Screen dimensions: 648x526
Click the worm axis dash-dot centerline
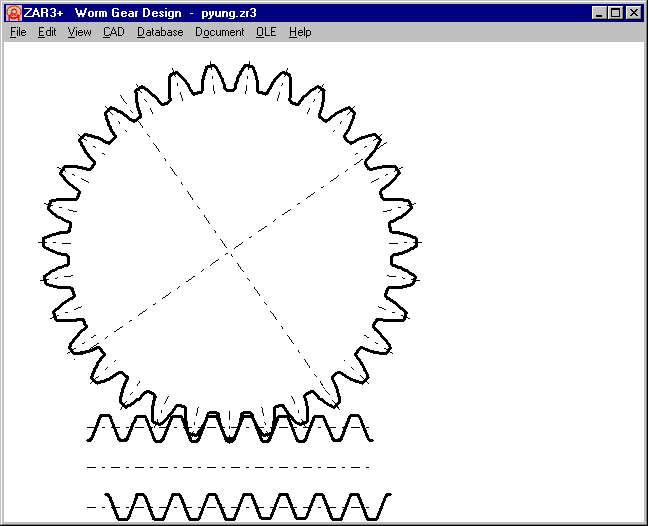230,467
